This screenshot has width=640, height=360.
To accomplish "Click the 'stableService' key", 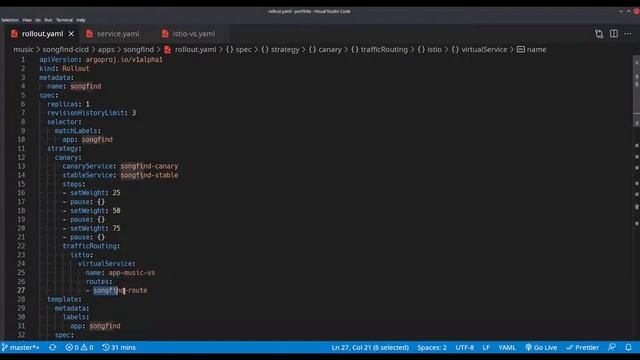I will 87,175.
